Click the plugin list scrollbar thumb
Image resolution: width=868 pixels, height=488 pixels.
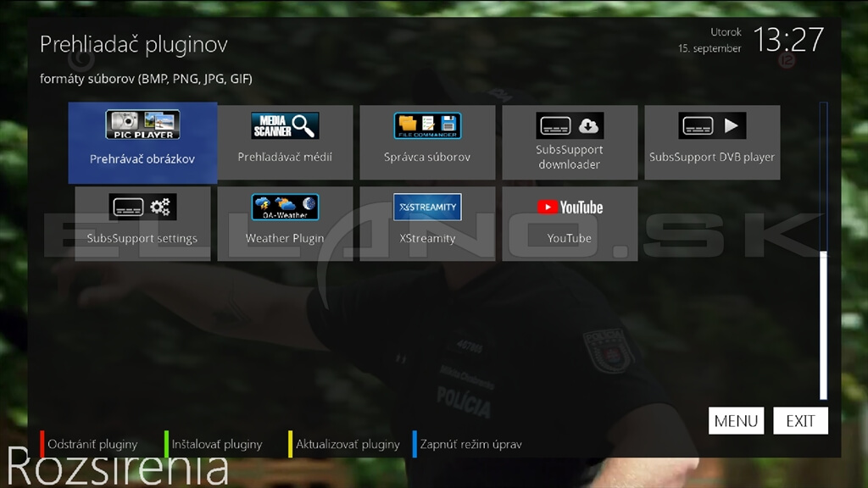click(824, 325)
